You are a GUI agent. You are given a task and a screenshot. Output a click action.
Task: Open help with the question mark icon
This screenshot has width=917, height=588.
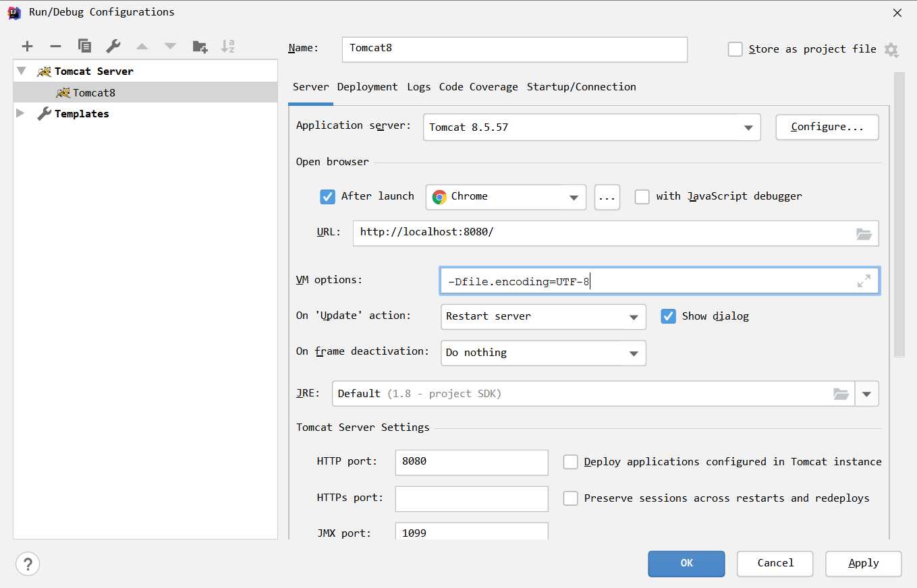(x=28, y=564)
